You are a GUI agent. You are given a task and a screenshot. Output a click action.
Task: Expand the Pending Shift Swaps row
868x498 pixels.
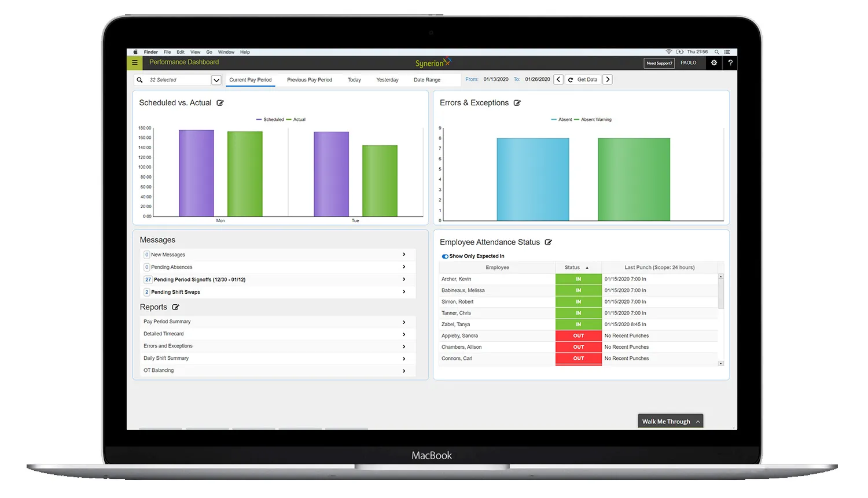click(278, 292)
